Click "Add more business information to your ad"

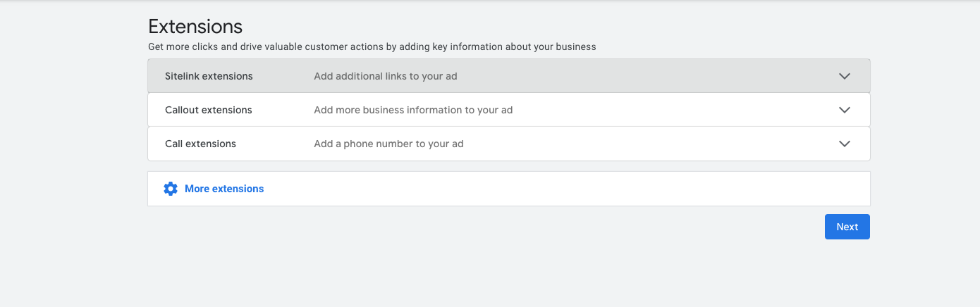(413, 110)
